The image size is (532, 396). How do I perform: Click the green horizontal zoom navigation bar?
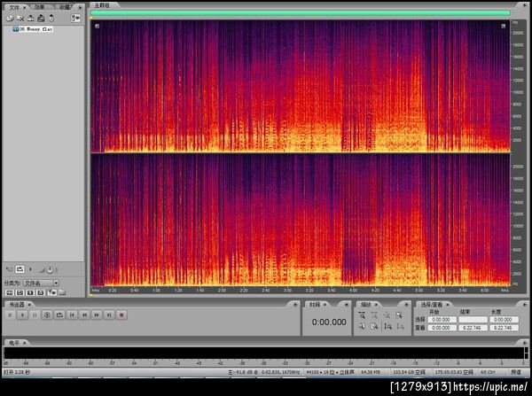click(x=300, y=13)
